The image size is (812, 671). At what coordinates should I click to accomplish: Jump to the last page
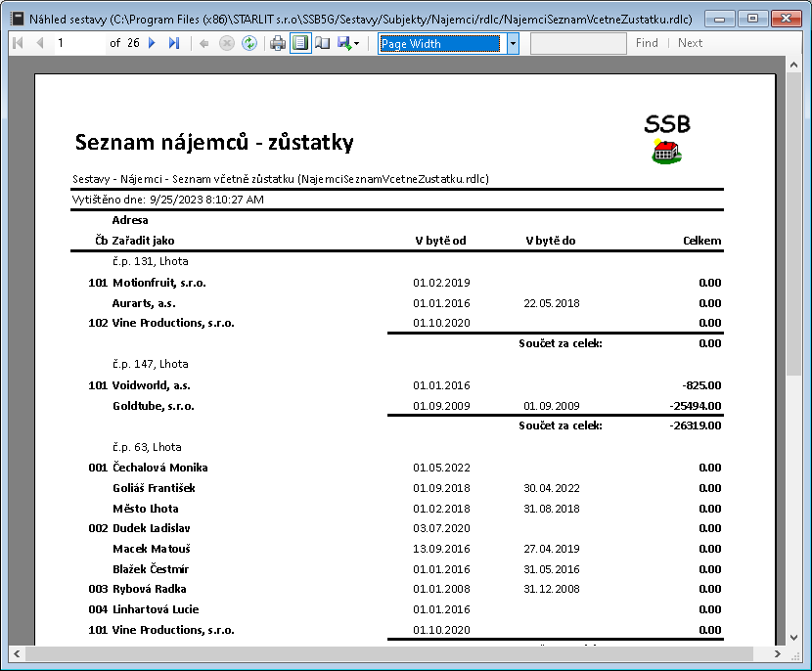174,43
